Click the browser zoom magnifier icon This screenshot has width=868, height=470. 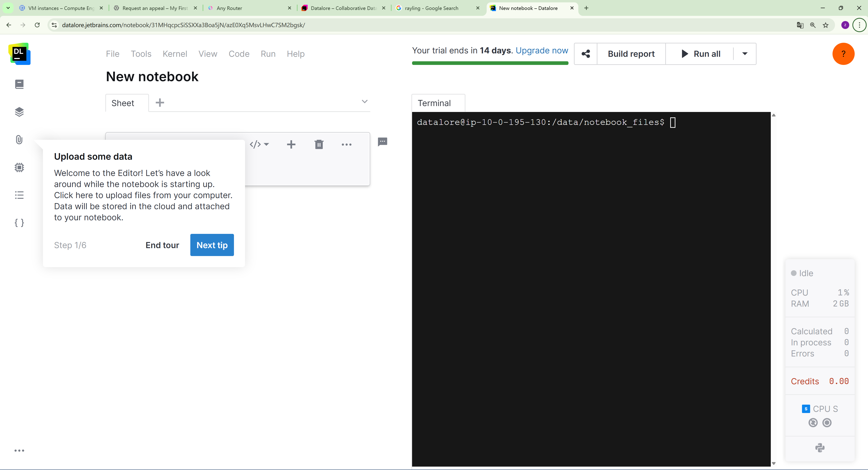[813, 25]
